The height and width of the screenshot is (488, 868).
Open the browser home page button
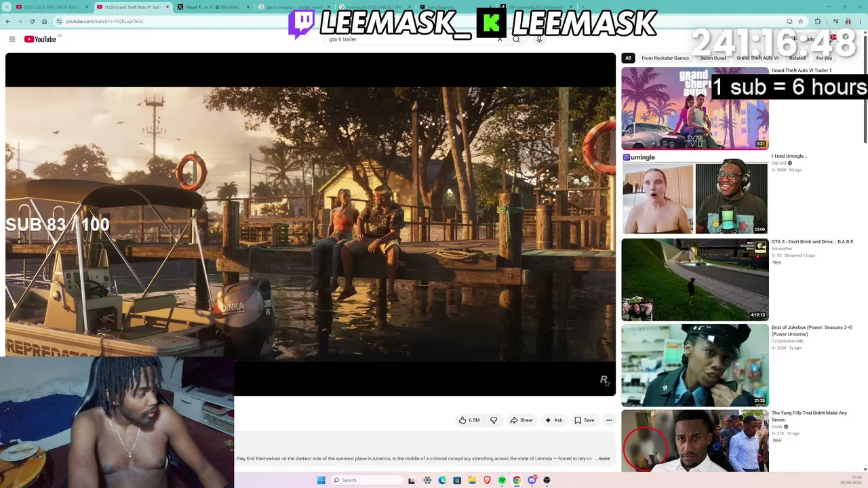coord(45,21)
